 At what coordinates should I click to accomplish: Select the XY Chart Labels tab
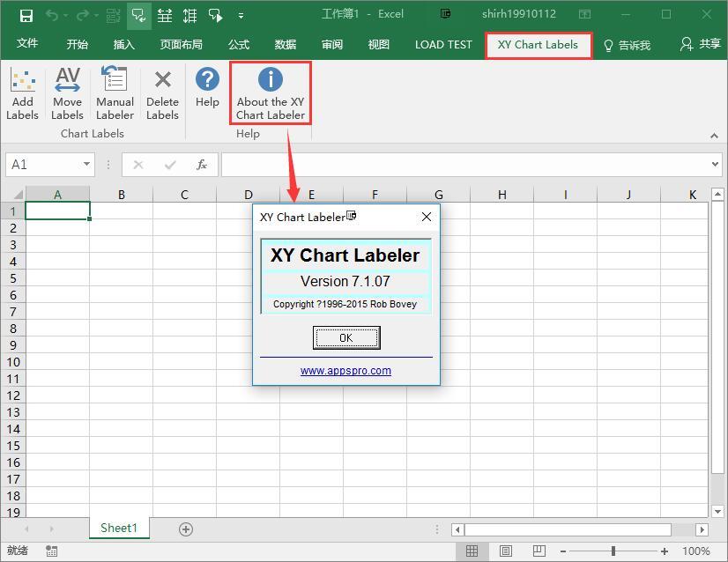(x=539, y=45)
